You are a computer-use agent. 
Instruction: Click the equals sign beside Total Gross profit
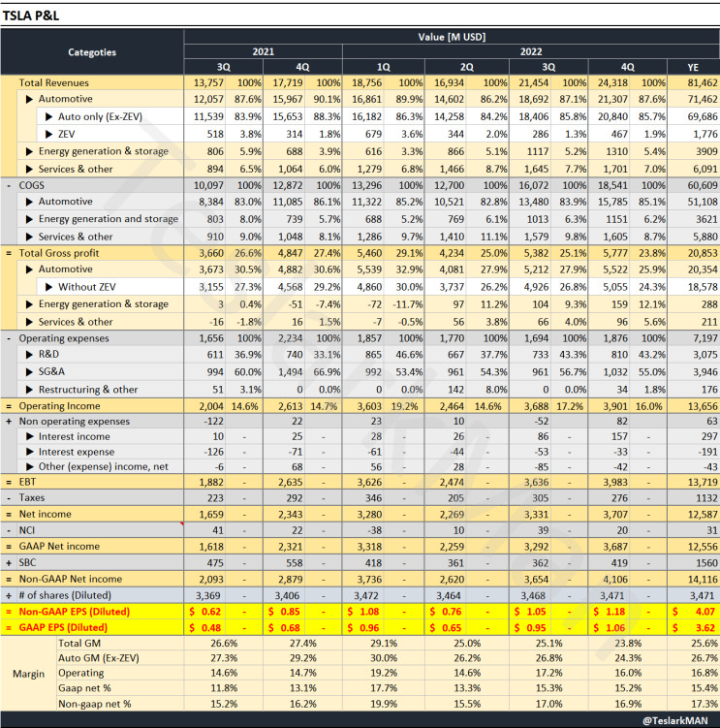click(x=9, y=252)
